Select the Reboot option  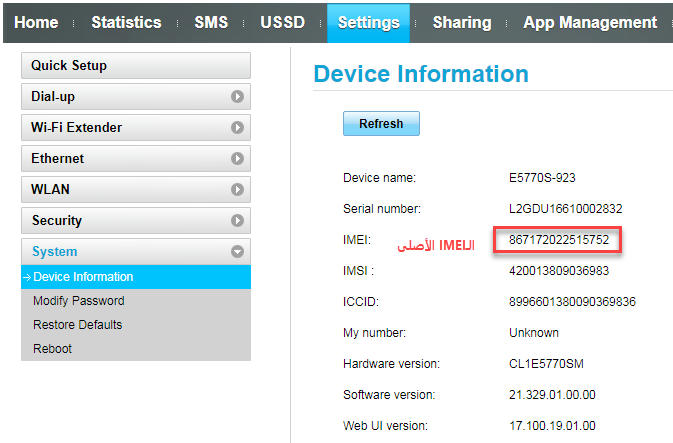click(x=52, y=349)
